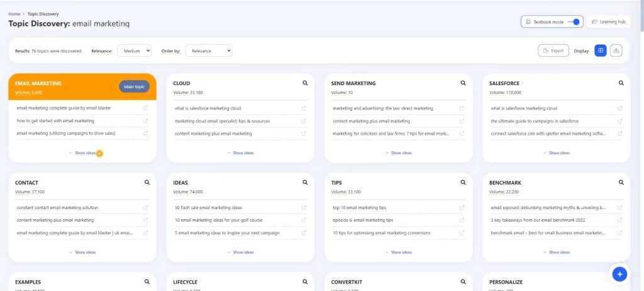
Task: Open external link for '5 key takeaways from our email benchmark 2022'
Action: coord(619,220)
